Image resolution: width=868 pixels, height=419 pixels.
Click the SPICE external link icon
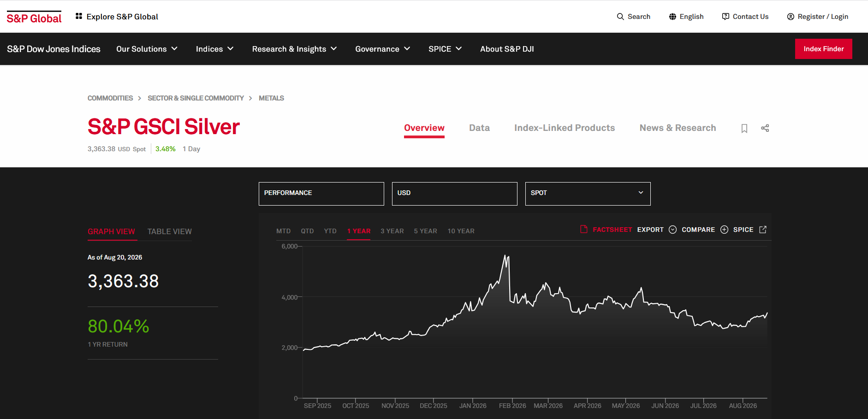tap(763, 230)
